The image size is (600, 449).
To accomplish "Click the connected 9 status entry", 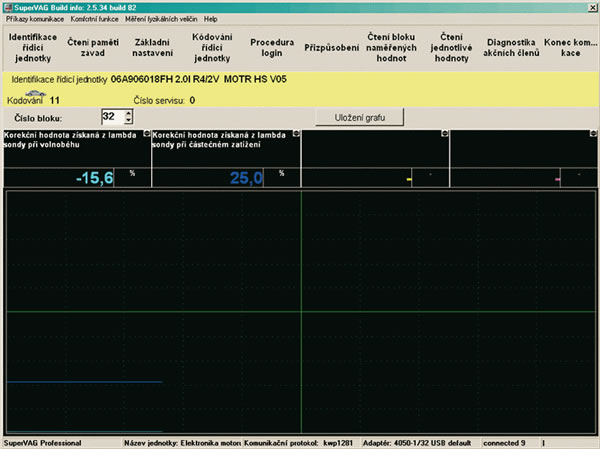I will [x=504, y=443].
